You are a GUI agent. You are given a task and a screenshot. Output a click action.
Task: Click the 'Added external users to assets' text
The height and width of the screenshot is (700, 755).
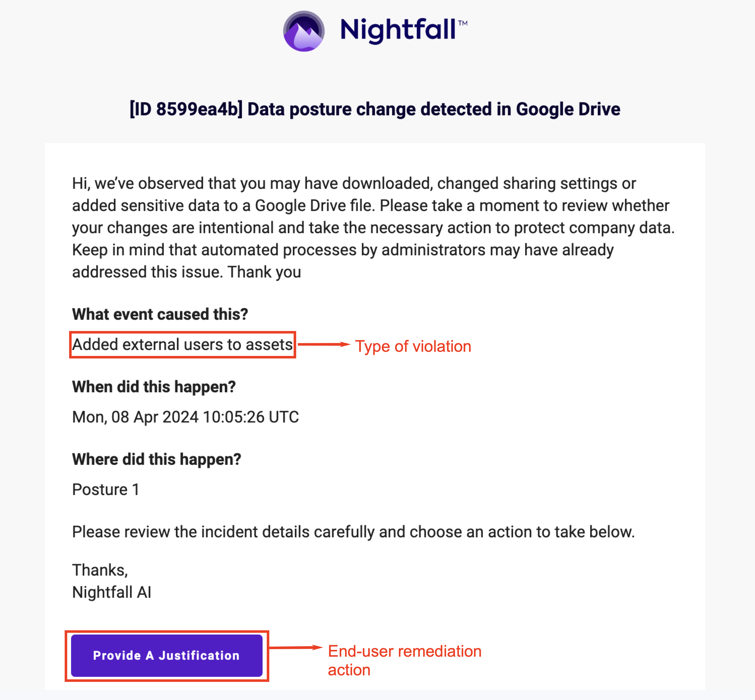pos(182,345)
